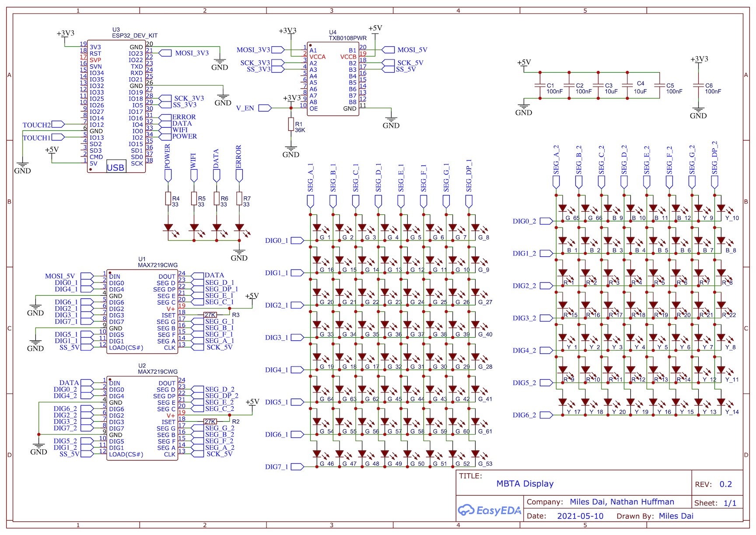Select capacitor C4 10uF symbol
This screenshot has height=535, width=756.
tap(627, 85)
